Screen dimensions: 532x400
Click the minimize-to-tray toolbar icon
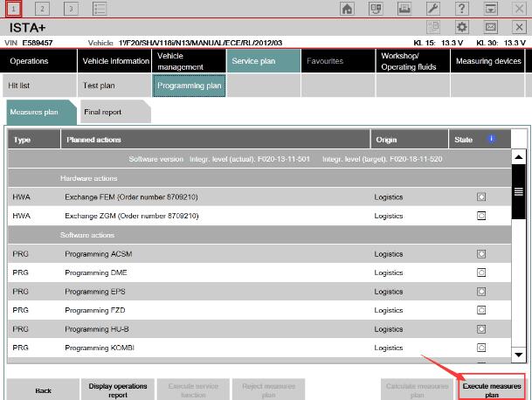[491, 9]
